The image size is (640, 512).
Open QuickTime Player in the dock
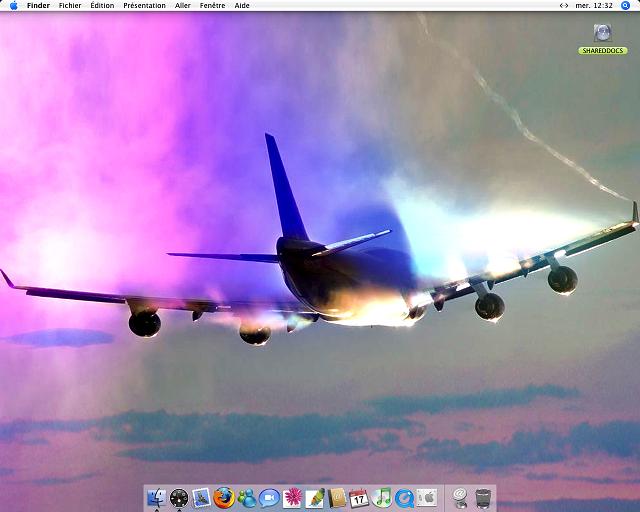click(404, 497)
